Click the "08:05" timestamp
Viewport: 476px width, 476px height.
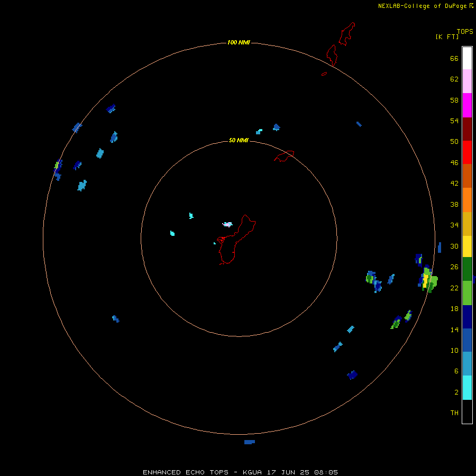click(326, 472)
